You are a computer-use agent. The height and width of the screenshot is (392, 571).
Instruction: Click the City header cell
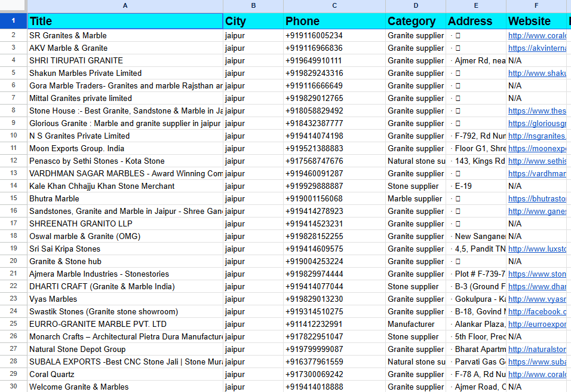click(x=253, y=21)
